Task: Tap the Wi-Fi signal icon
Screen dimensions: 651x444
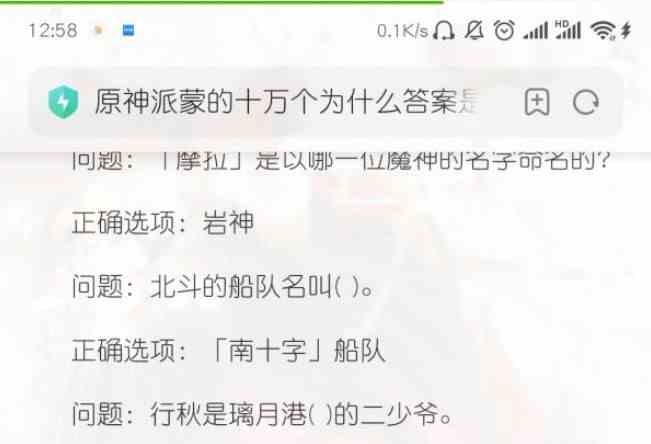Action: [x=603, y=30]
